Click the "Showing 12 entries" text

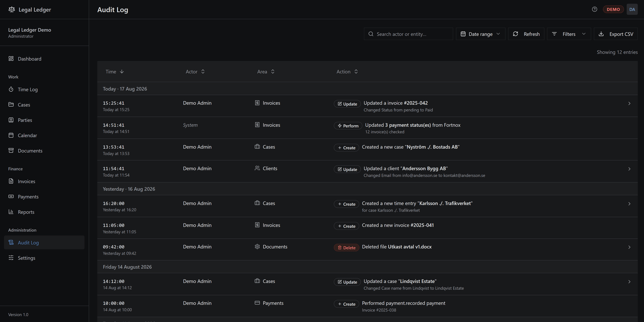tap(617, 52)
